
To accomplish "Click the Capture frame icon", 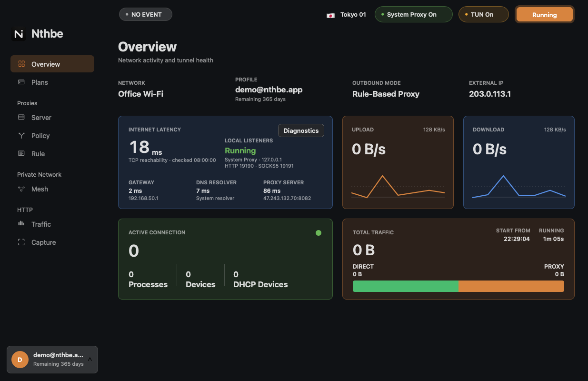I will click(x=21, y=242).
